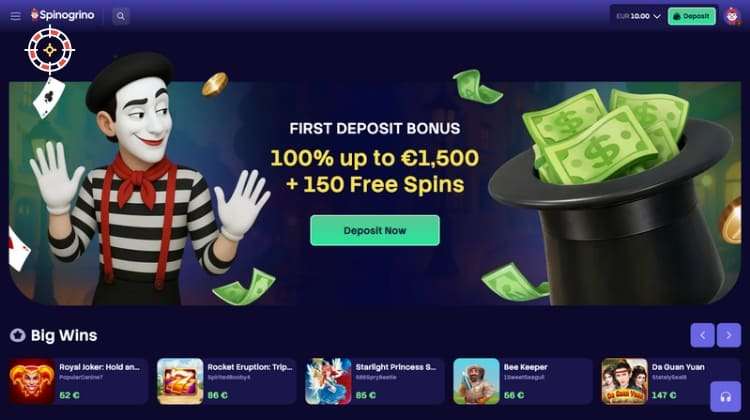Image resolution: width=750 pixels, height=420 pixels.
Task: Go to previous Big Wins slide
Action: pyautogui.click(x=702, y=335)
